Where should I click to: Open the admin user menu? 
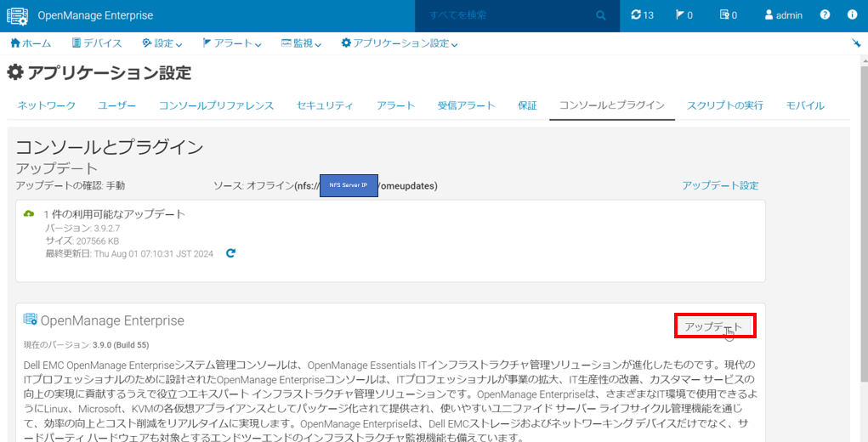783,15
